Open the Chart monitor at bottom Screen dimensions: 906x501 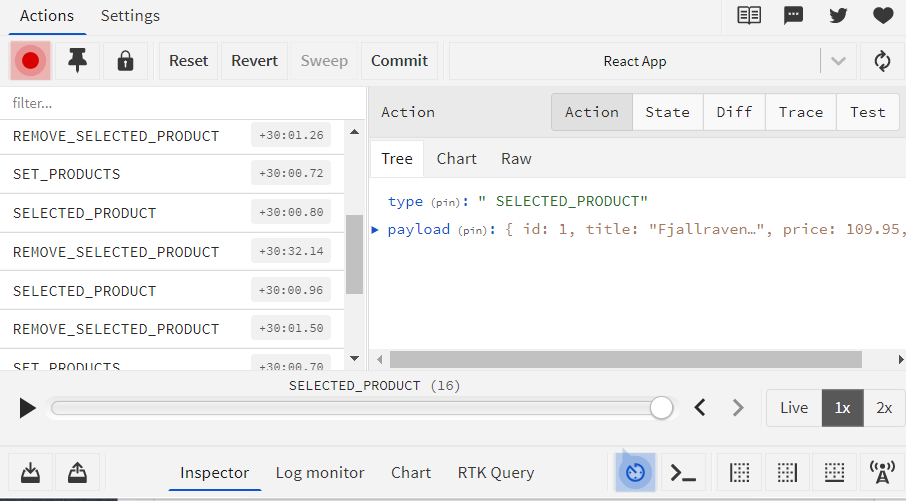click(411, 473)
